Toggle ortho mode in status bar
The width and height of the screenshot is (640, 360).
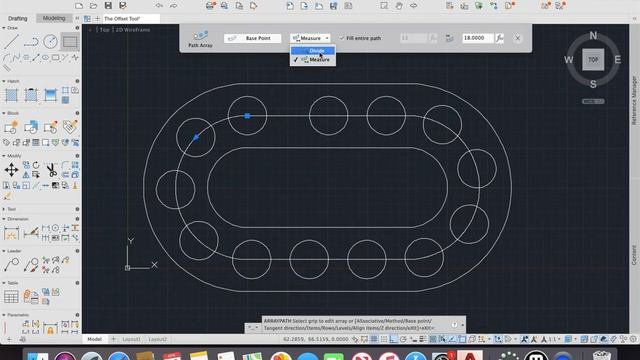point(393,339)
